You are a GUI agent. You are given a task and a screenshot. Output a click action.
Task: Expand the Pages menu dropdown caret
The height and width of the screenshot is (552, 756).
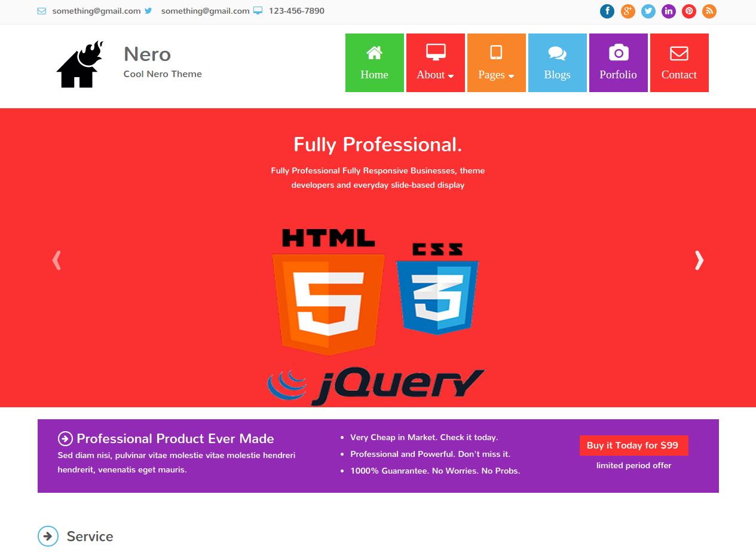pyautogui.click(x=511, y=76)
